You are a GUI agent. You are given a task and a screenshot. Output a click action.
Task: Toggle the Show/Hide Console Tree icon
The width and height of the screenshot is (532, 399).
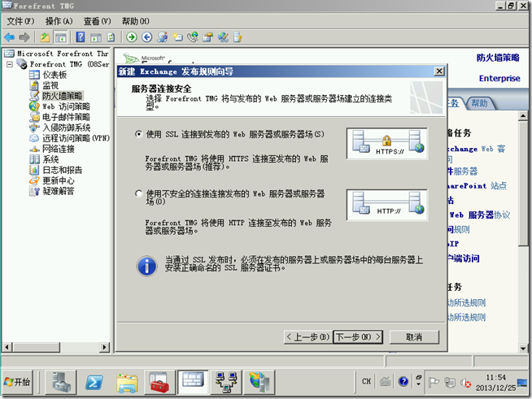point(61,37)
